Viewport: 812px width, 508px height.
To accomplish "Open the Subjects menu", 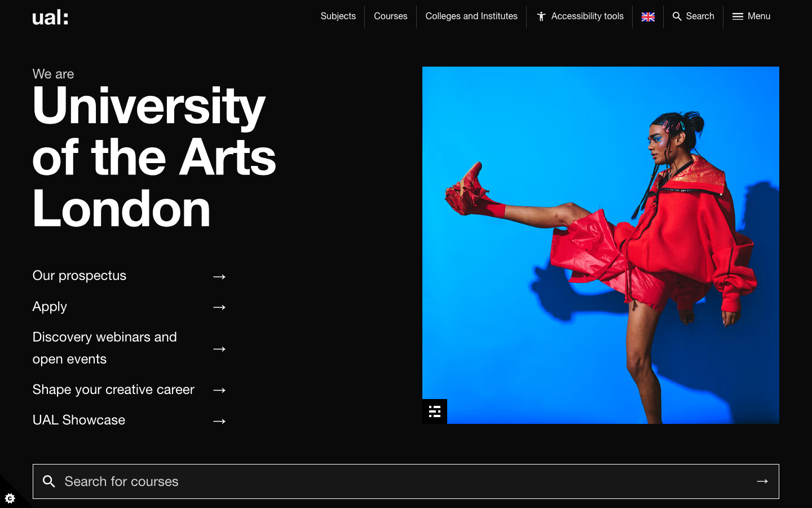I will (x=338, y=16).
